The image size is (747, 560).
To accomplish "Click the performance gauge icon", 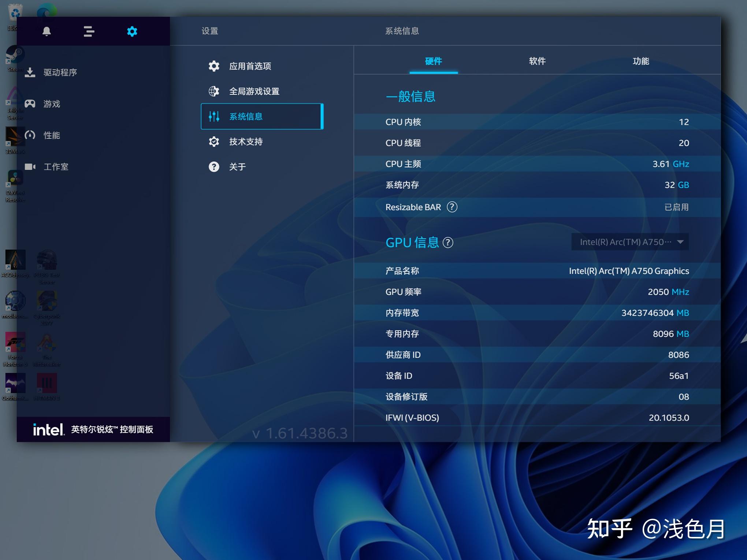I will coord(30,135).
